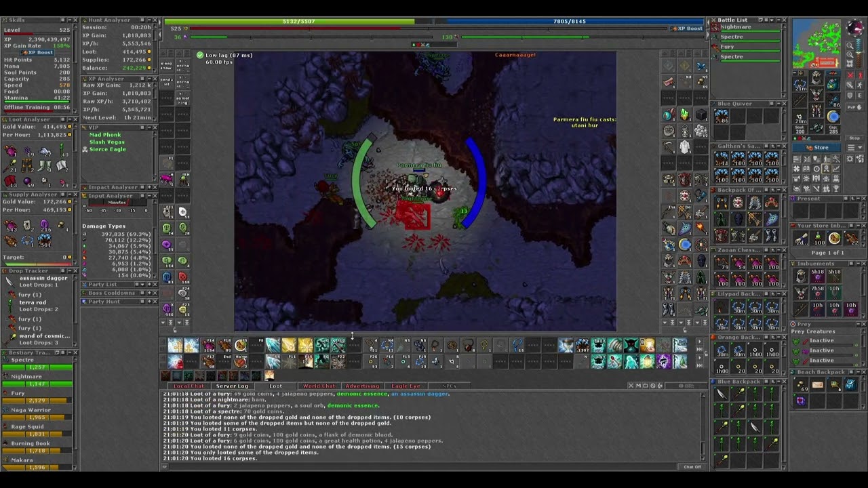Switch to the Eagle Eye chat tab
868x488 pixels.
(x=406, y=386)
